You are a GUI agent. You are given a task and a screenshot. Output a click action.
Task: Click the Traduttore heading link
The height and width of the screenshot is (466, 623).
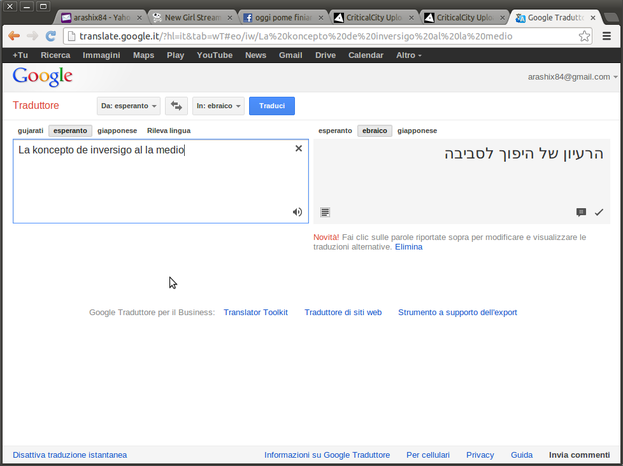pyautogui.click(x=36, y=105)
